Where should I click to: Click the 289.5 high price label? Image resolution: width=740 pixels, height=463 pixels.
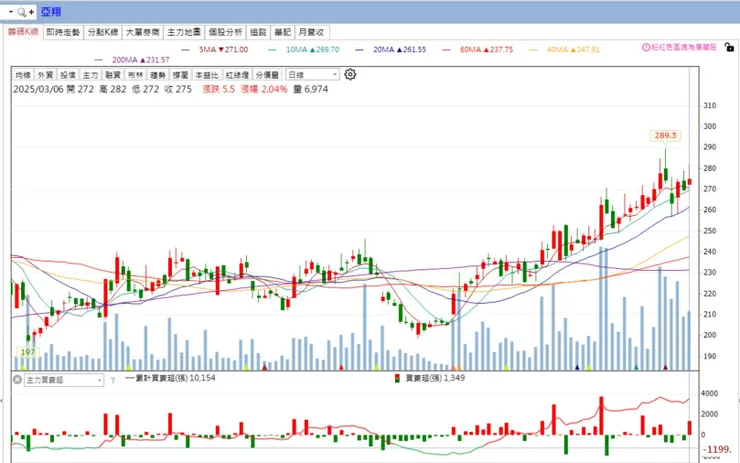point(665,135)
